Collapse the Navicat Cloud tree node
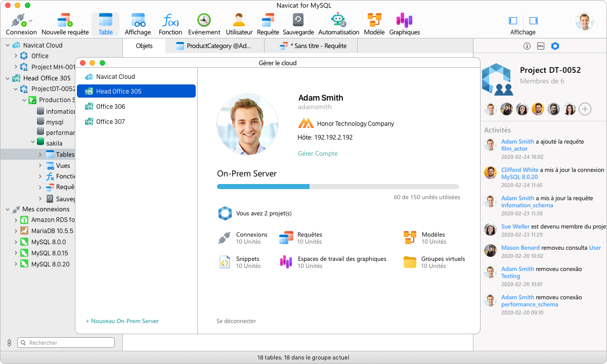 8,45
